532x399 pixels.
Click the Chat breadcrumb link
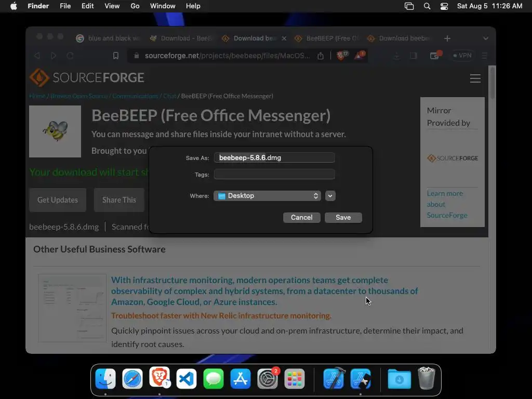coord(169,96)
